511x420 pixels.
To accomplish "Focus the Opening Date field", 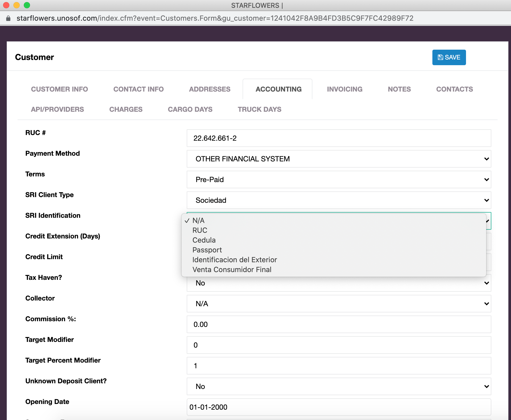I will tap(339, 407).
